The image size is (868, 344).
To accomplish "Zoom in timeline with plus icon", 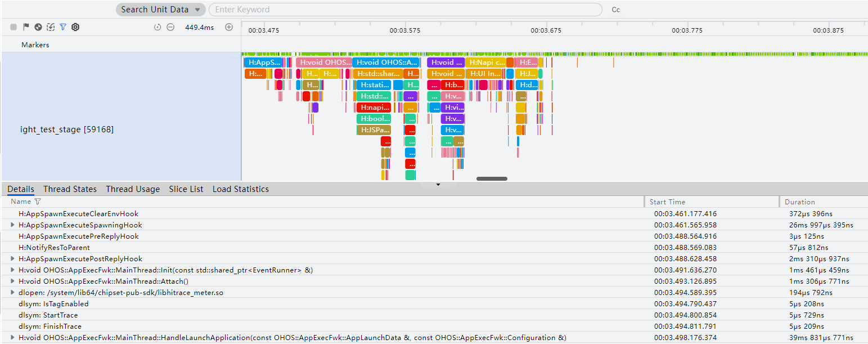I will (x=229, y=27).
